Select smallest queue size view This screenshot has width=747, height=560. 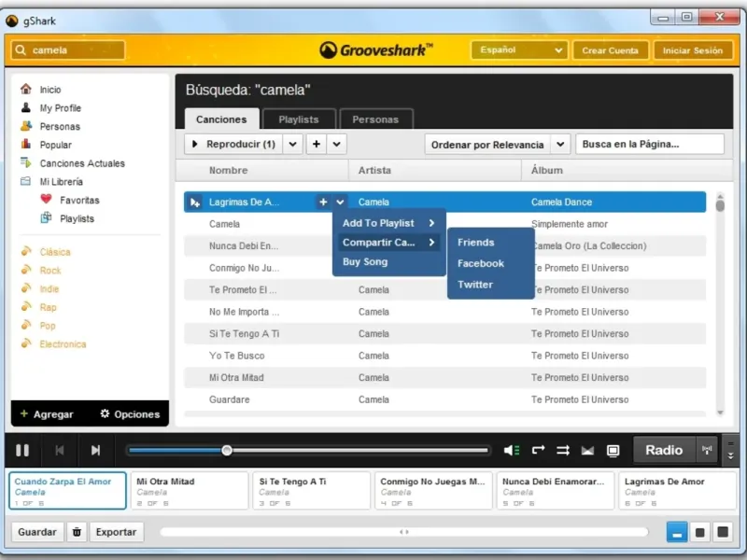(x=676, y=532)
